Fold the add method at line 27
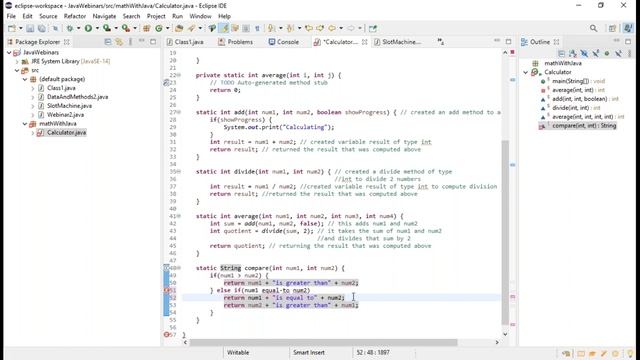 [179, 112]
